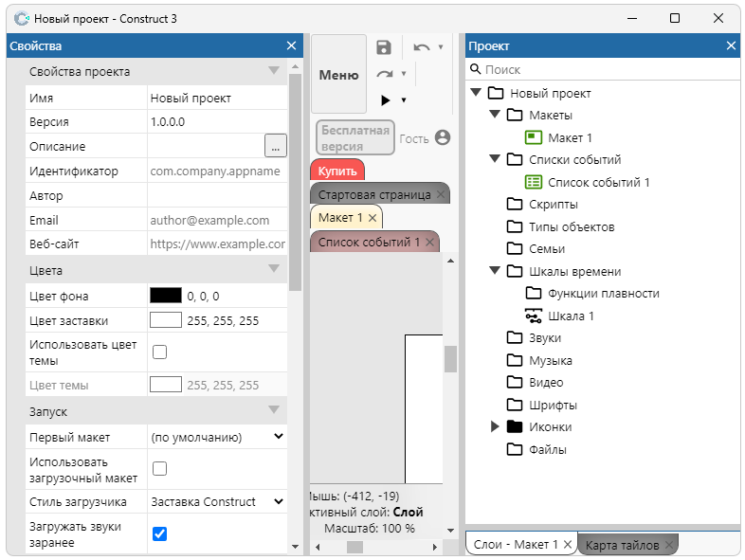Click the Файлы folder icon

515,449
